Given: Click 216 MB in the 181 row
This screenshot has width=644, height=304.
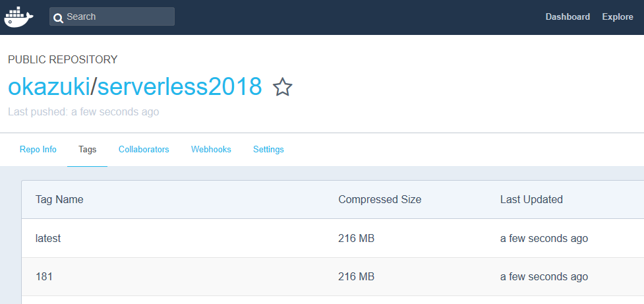Looking at the screenshot, I should [x=356, y=277].
